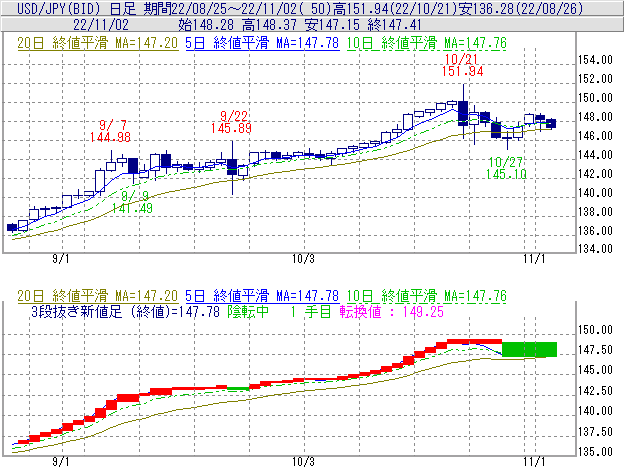Click the 9/7 144.98 peak annotation
Viewport: 624px width, 475px height.
click(x=111, y=131)
